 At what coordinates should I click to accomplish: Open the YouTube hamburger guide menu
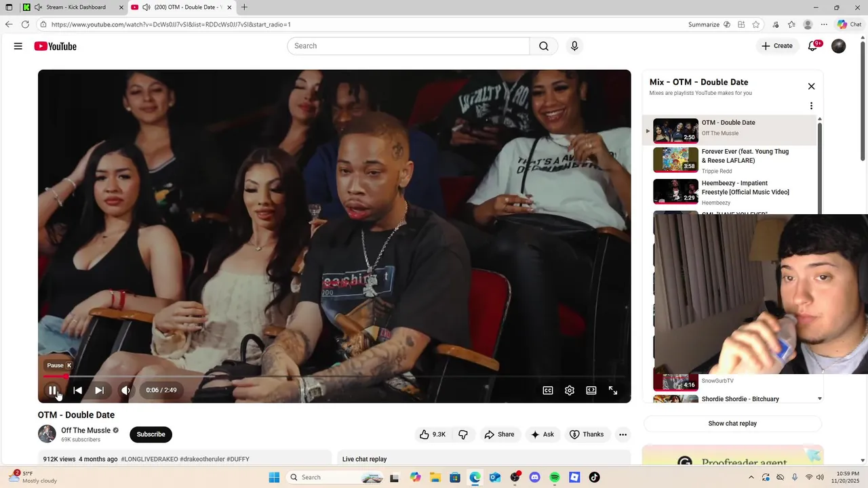click(x=18, y=46)
